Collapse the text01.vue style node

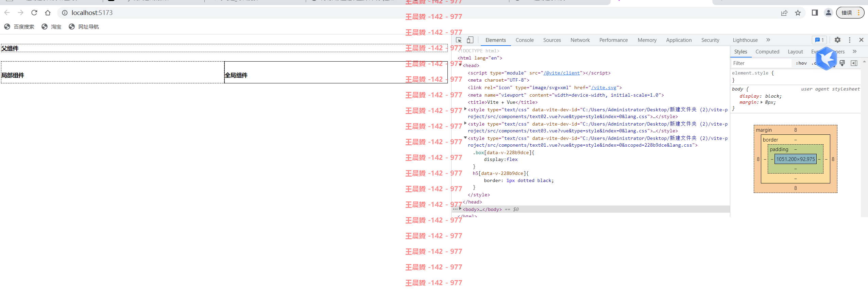[x=465, y=137]
